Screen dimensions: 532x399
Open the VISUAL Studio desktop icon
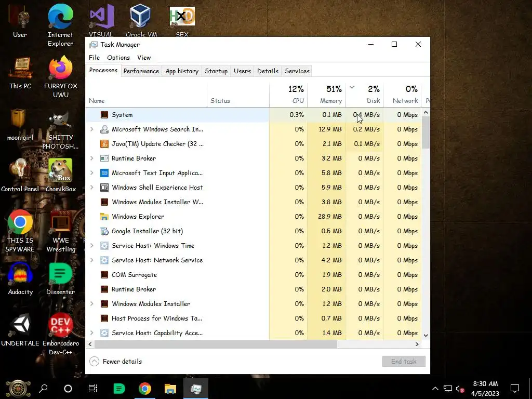point(101,20)
